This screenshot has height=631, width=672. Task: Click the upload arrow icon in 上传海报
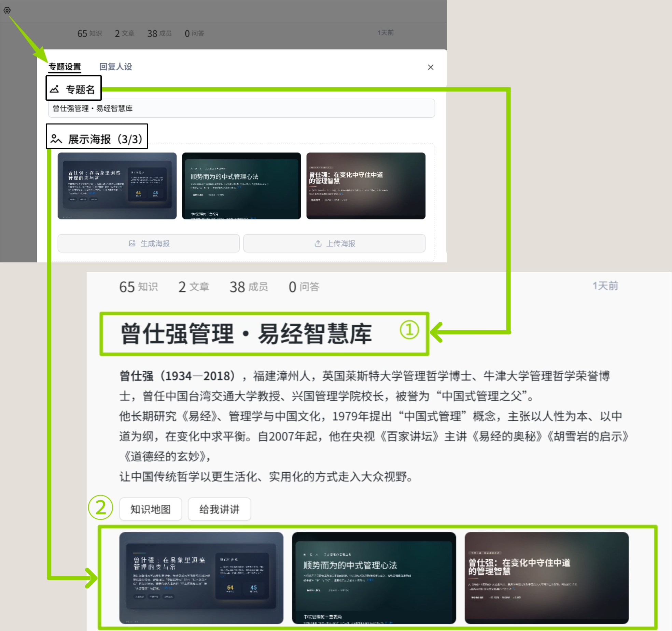point(318,243)
